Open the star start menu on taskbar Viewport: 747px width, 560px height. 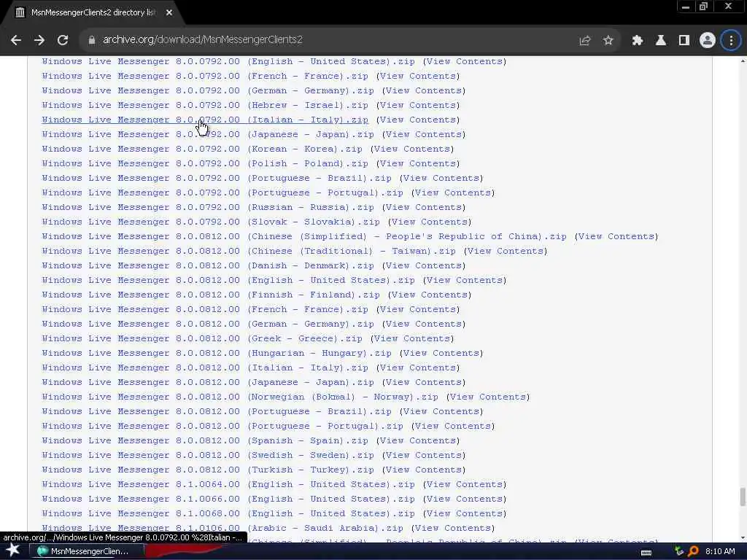tap(13, 551)
